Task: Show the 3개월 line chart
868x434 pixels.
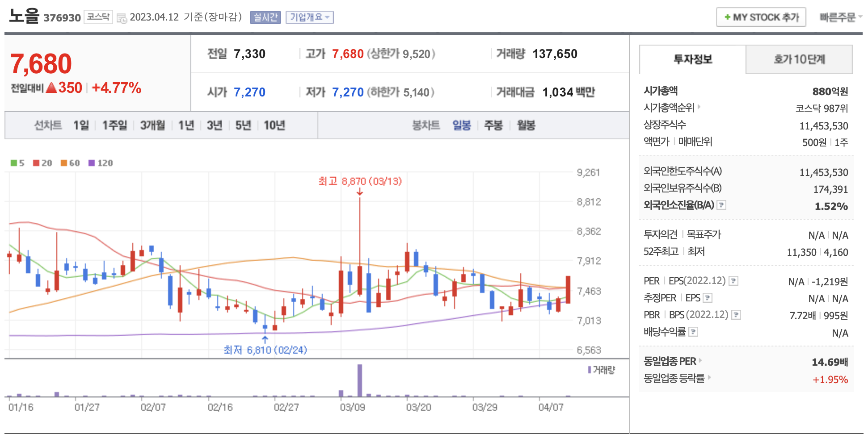Action: pyautogui.click(x=152, y=125)
